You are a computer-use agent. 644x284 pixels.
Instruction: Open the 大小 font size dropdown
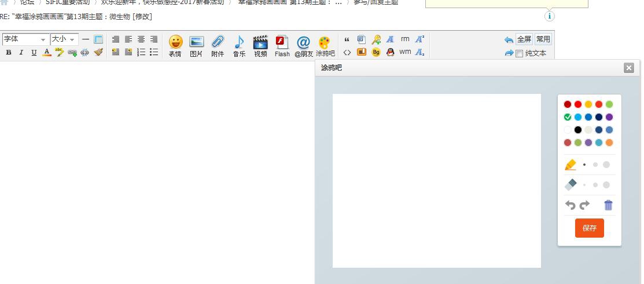click(64, 39)
